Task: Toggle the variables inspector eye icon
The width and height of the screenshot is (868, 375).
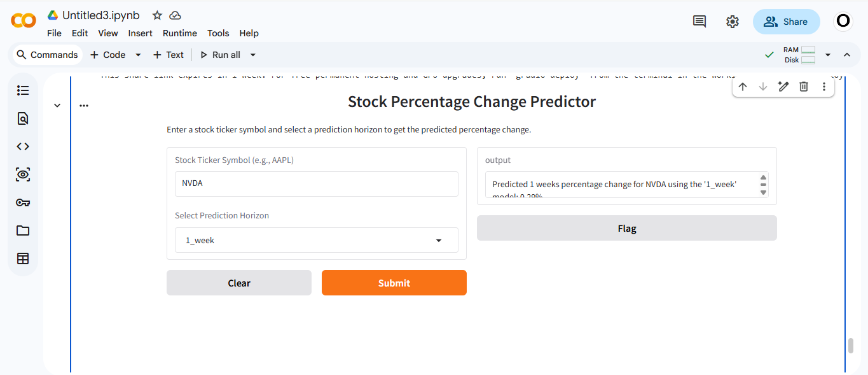Action: 23,174
